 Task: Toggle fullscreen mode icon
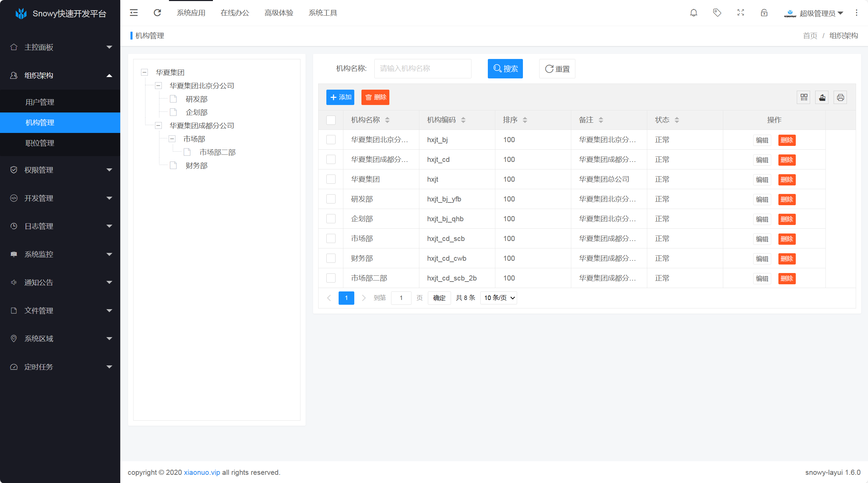[741, 13]
